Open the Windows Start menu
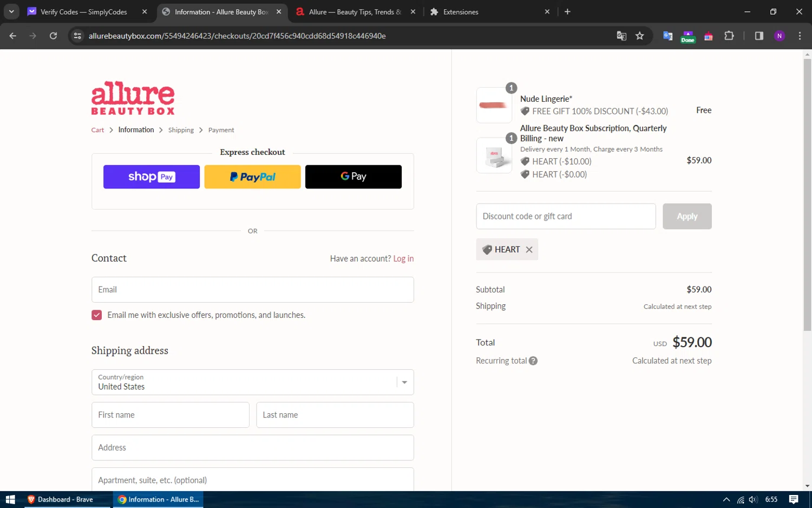This screenshot has width=812, height=508. 10,499
